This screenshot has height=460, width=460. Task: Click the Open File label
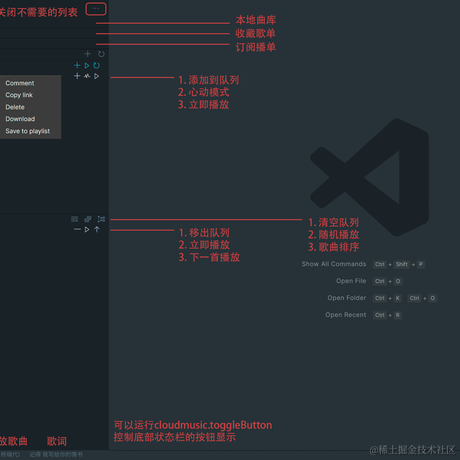point(351,281)
